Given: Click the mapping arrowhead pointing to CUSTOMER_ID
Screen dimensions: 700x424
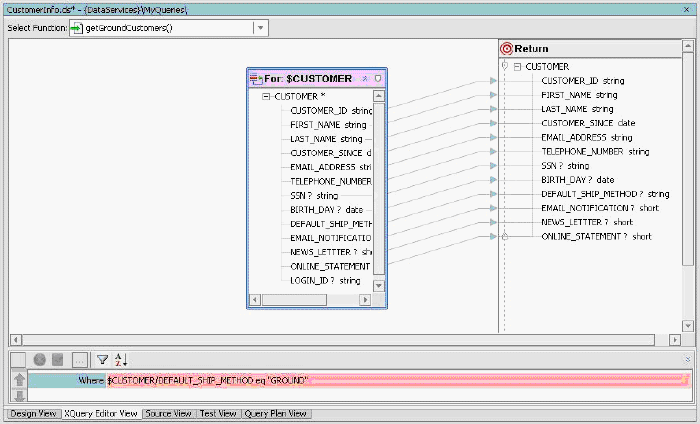Looking at the screenshot, I should pos(493,81).
